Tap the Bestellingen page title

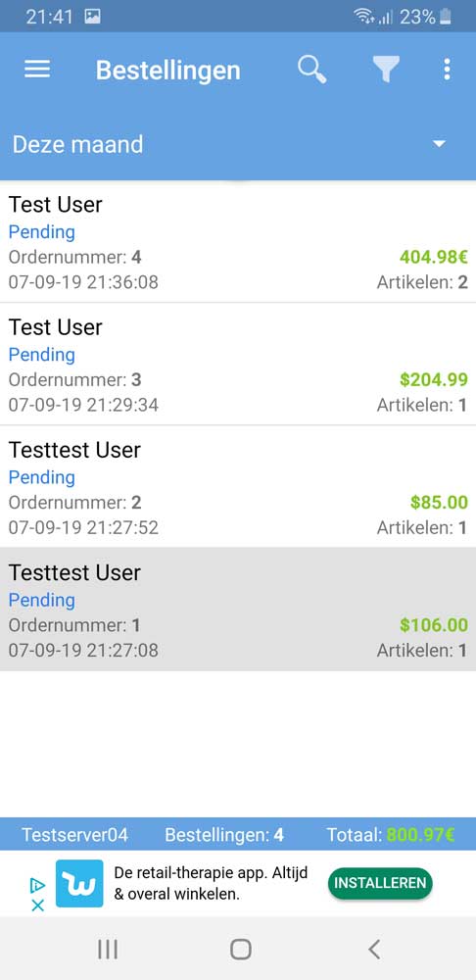pyautogui.click(x=168, y=70)
